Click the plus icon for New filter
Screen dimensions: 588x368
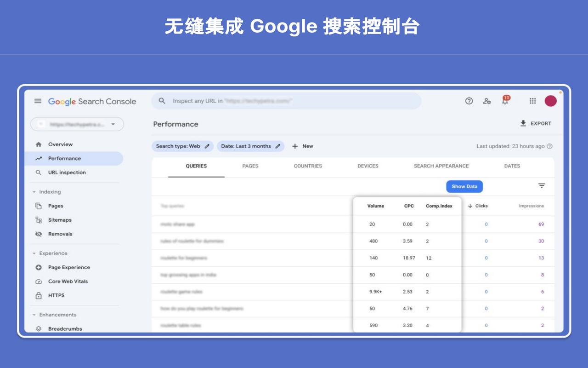click(295, 146)
